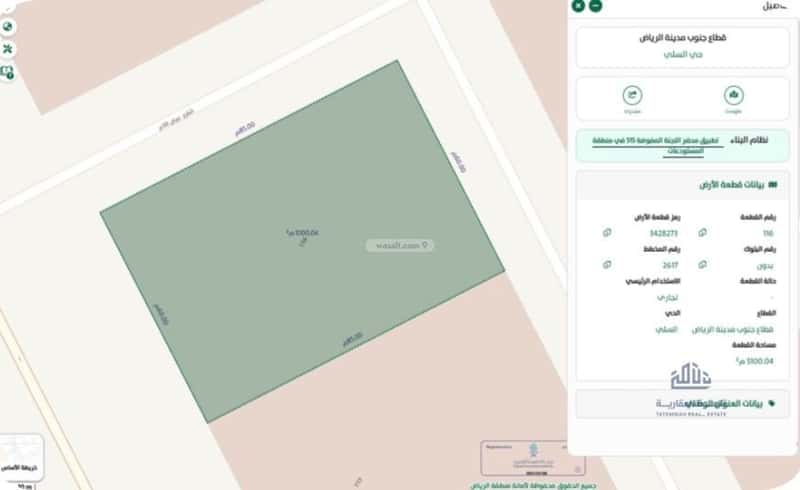
Task: Click the copy icon beside the block number
Action: (703, 264)
